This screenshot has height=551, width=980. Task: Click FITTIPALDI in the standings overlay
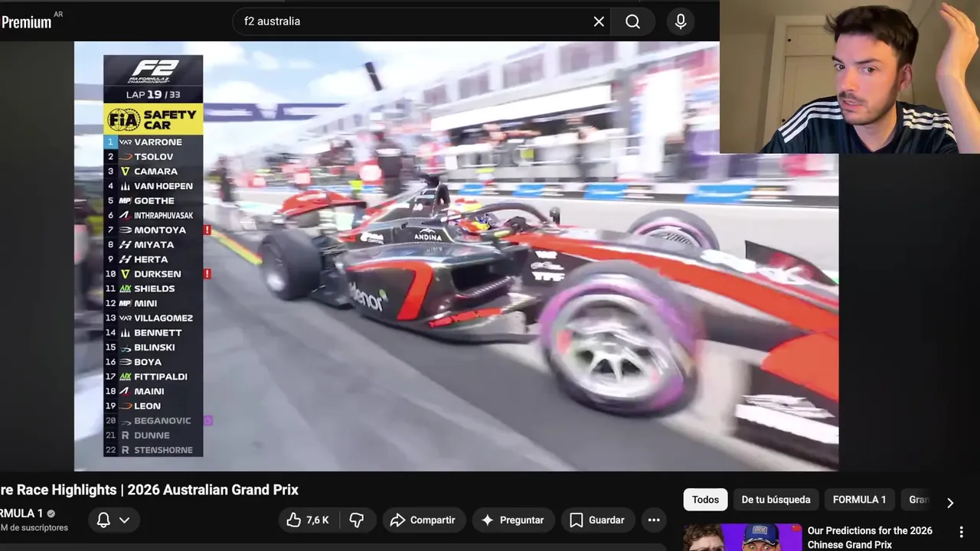161,377
